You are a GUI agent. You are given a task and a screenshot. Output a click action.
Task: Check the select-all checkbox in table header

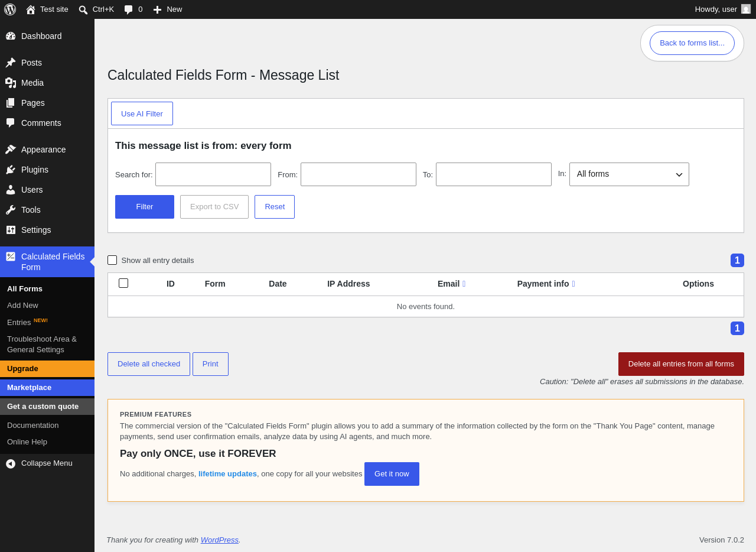click(123, 283)
